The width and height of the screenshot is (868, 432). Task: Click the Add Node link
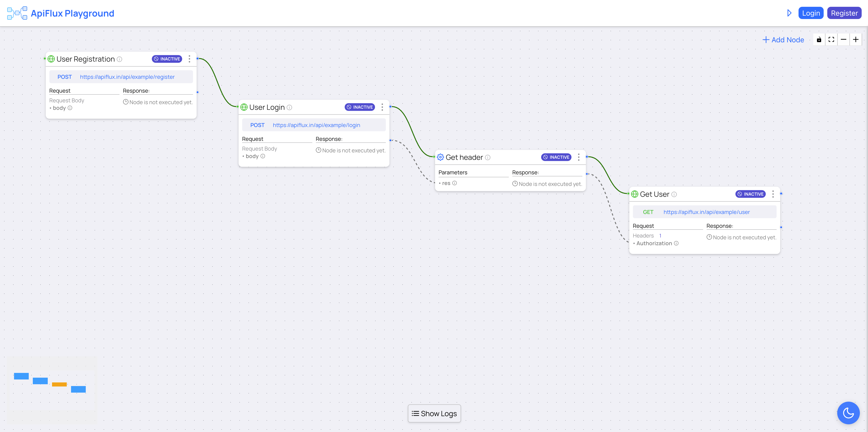click(x=783, y=39)
